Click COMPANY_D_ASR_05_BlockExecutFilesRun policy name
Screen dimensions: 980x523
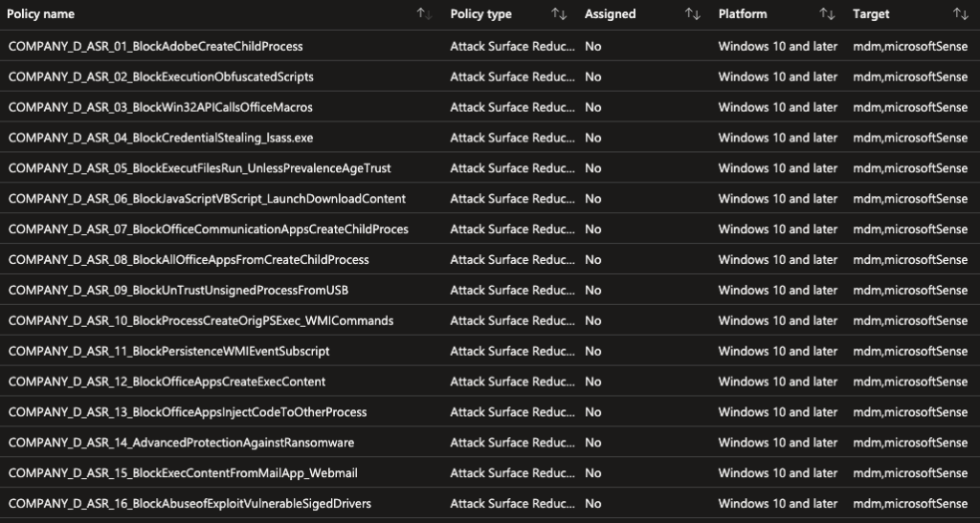click(199, 168)
